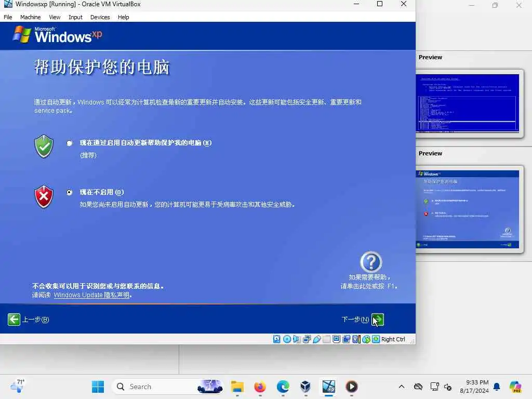This screenshot has width=532, height=399.
Task: Click the green back arrow icon
Action: (14, 320)
